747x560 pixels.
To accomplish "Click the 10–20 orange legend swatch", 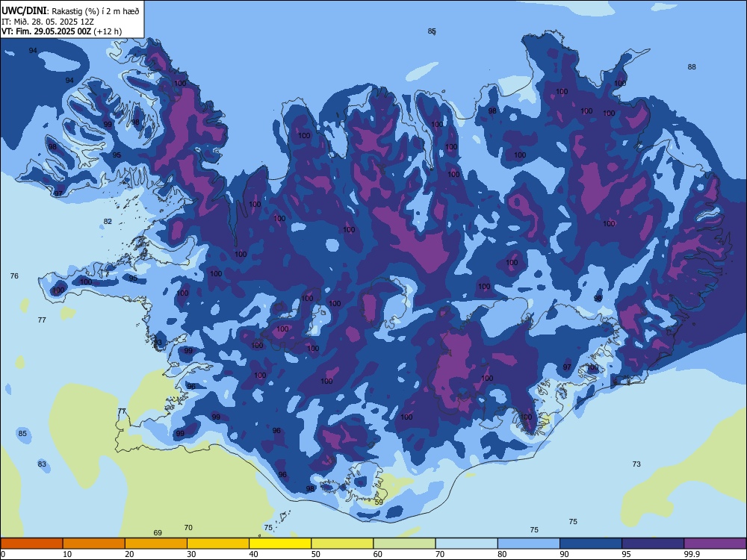I will (94, 544).
